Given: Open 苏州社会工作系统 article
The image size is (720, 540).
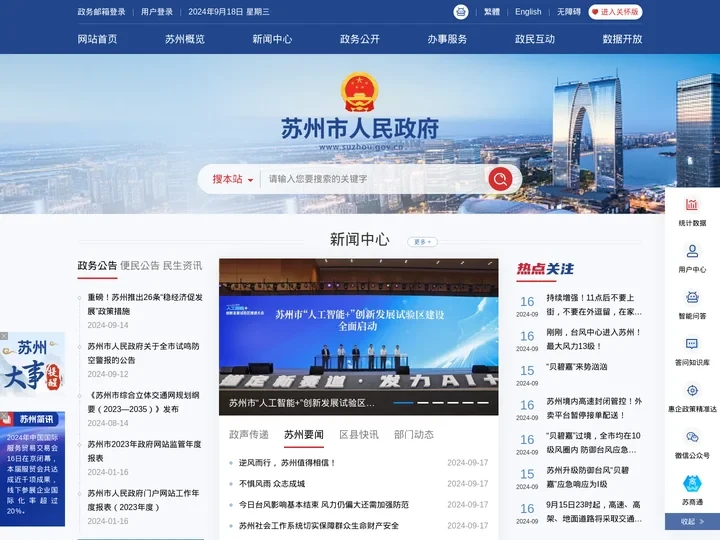Looking at the screenshot, I should coord(319,525).
